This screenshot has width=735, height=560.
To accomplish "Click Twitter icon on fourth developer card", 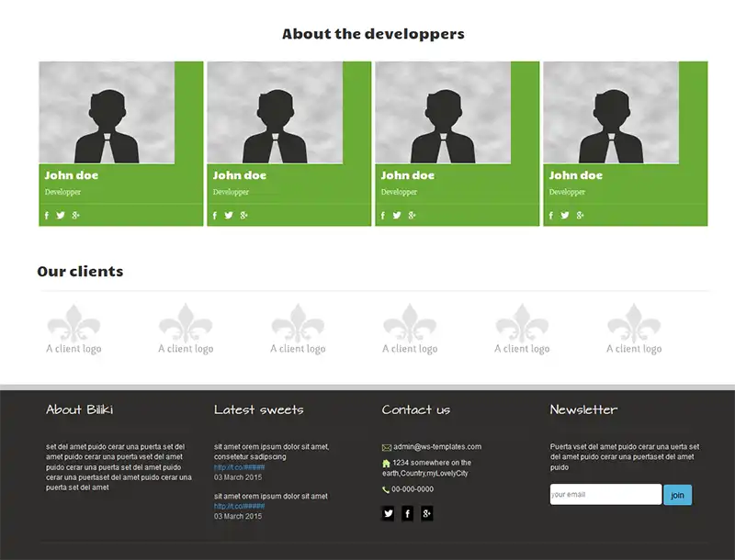I will (x=565, y=216).
